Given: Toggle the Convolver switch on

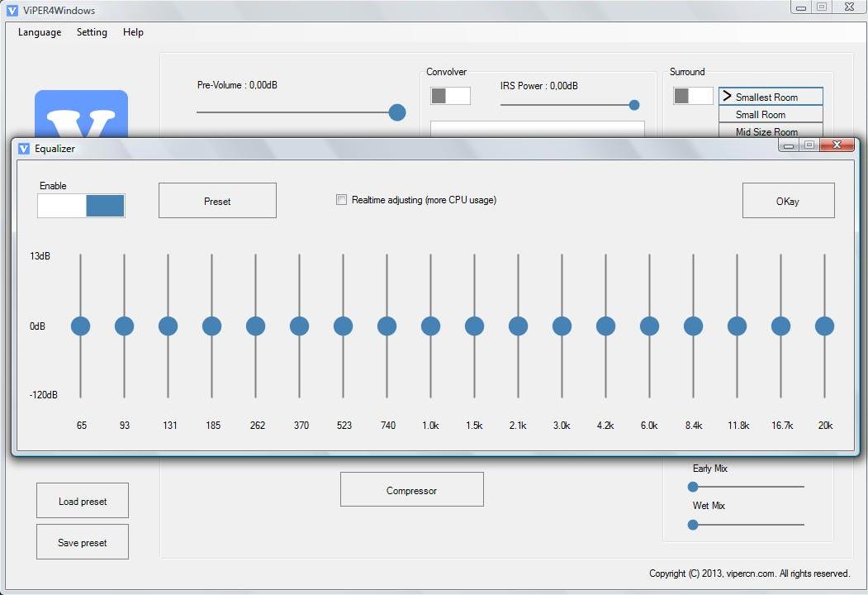Looking at the screenshot, I should point(450,96).
